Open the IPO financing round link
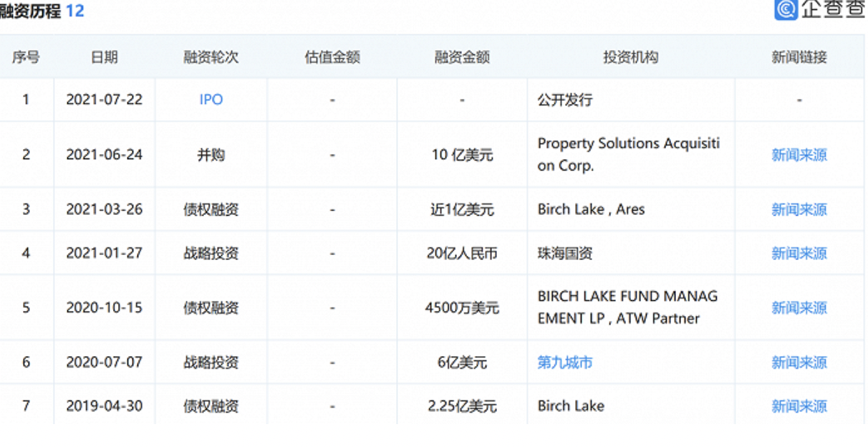This screenshot has height=447, width=868. 211,100
